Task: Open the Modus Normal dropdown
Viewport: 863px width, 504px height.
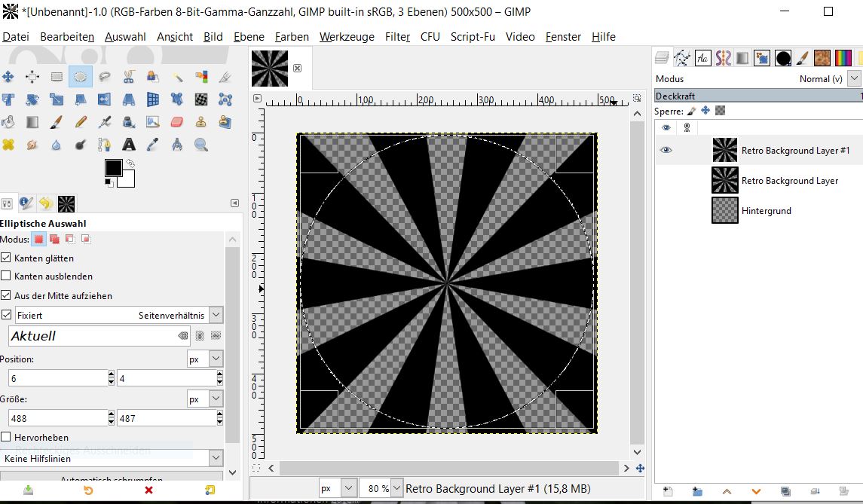Action: tap(854, 78)
